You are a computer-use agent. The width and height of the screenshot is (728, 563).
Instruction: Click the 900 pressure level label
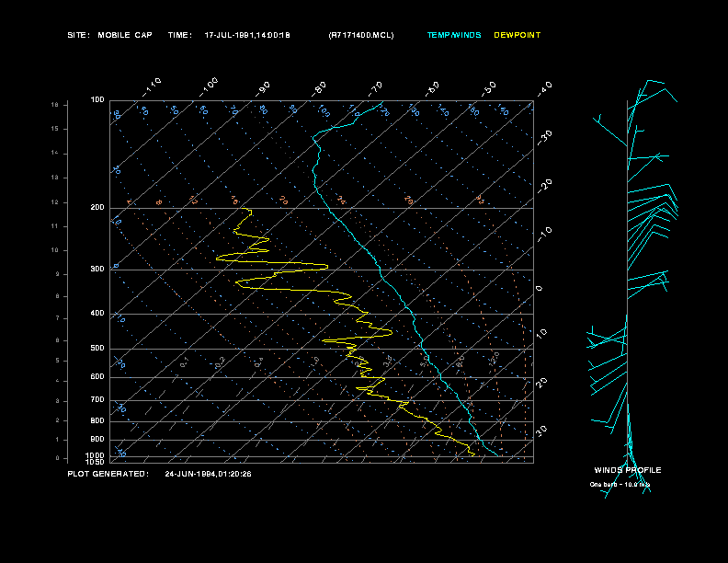coord(97,440)
